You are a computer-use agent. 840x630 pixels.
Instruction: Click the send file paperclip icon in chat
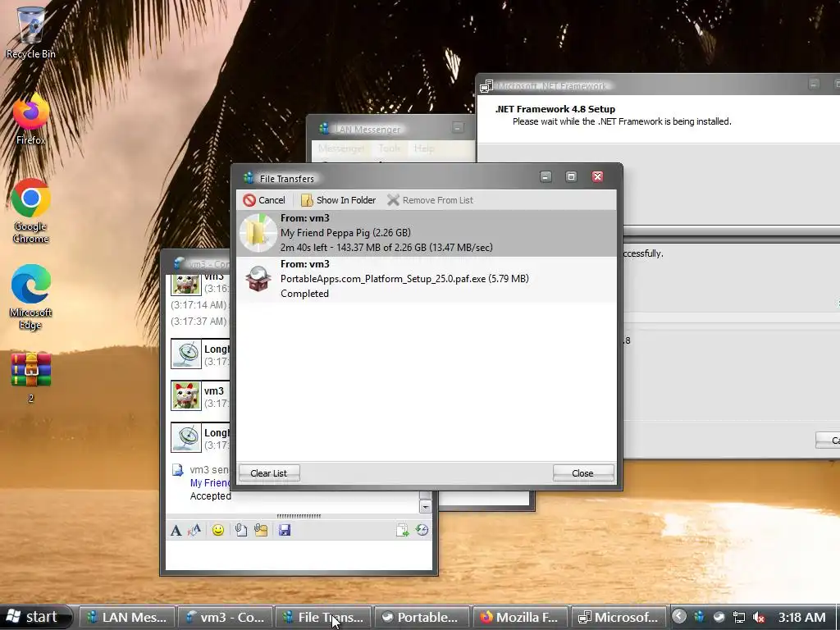coord(241,531)
